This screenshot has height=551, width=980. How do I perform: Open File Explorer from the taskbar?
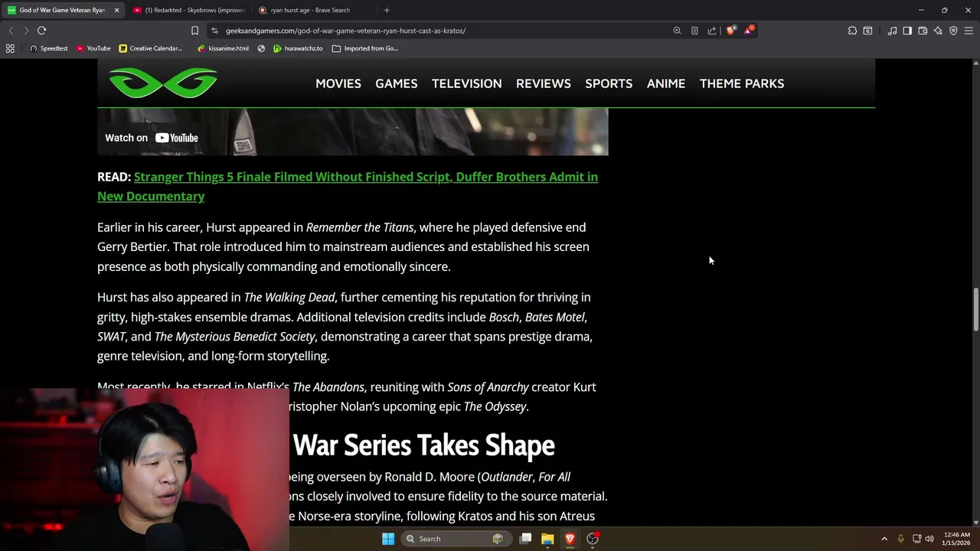547,539
